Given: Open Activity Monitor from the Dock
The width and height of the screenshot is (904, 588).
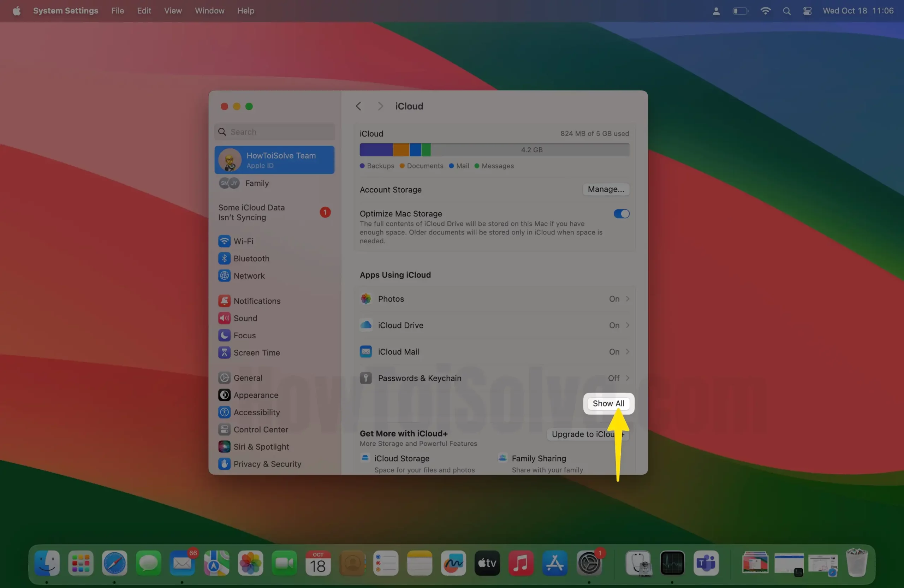Looking at the screenshot, I should [672, 563].
